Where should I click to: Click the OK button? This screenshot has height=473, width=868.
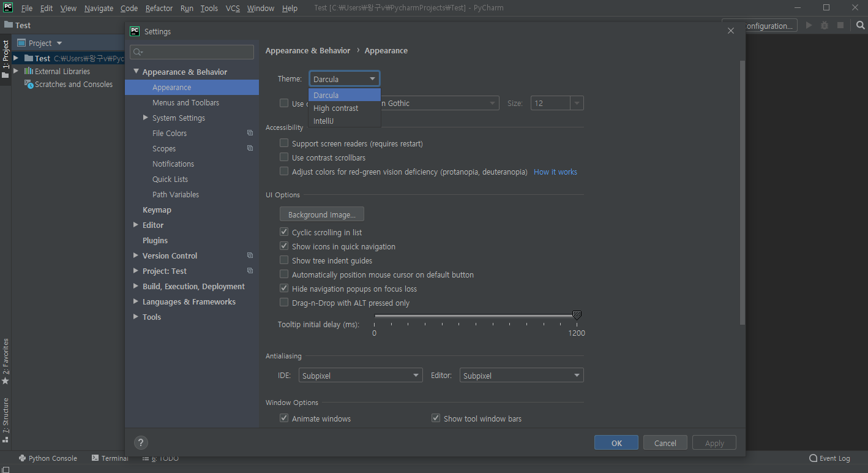(x=616, y=443)
